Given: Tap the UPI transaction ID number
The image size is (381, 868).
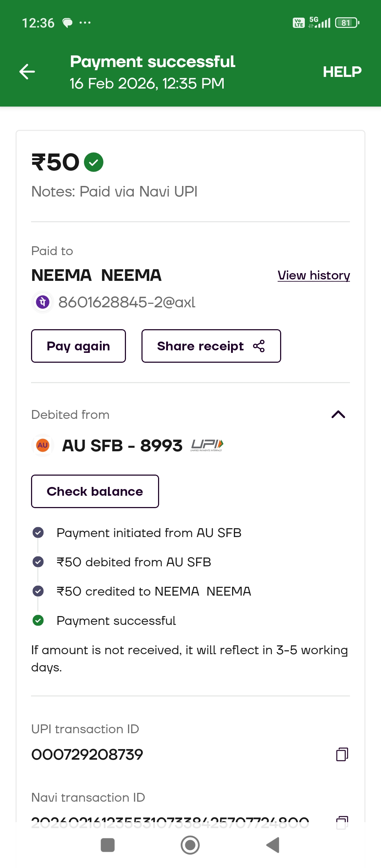Looking at the screenshot, I should (87, 754).
